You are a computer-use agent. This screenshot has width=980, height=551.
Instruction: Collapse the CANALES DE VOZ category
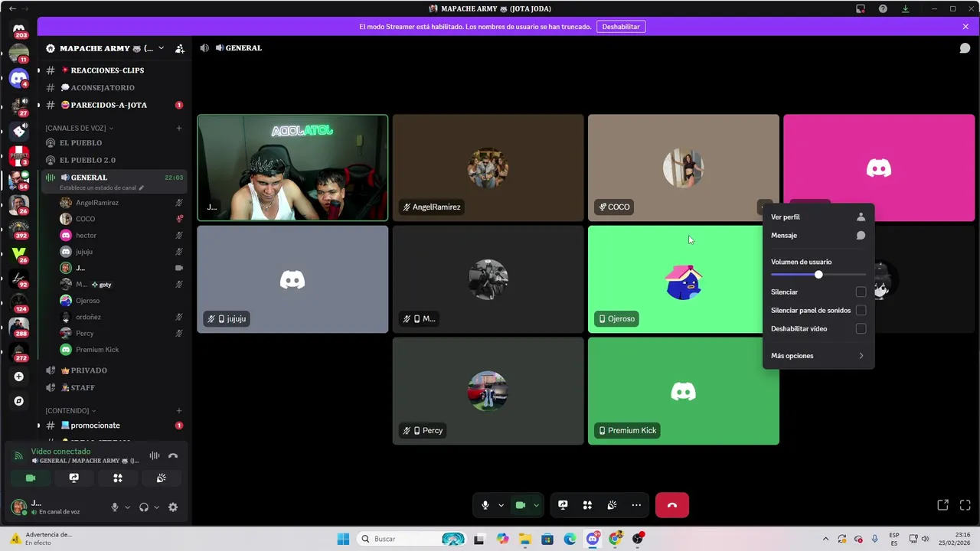click(79, 128)
